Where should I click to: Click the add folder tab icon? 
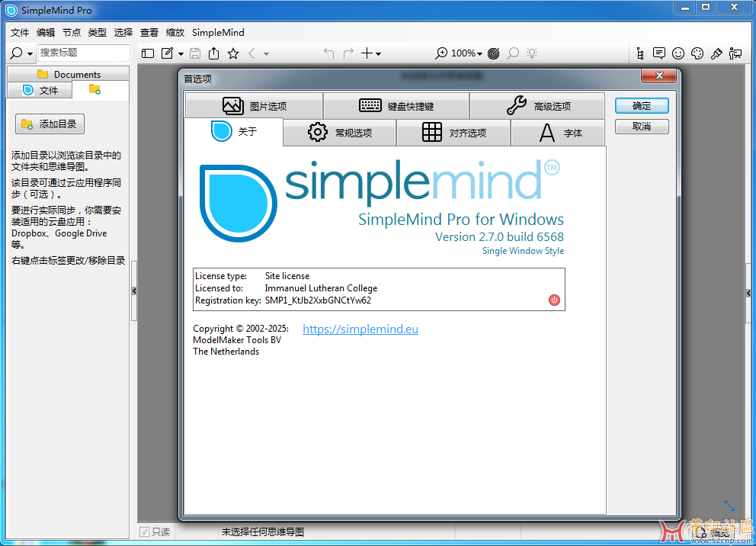coord(95,90)
